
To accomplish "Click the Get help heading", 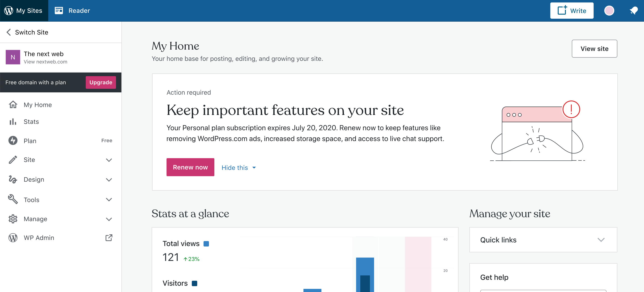I will [494, 277].
